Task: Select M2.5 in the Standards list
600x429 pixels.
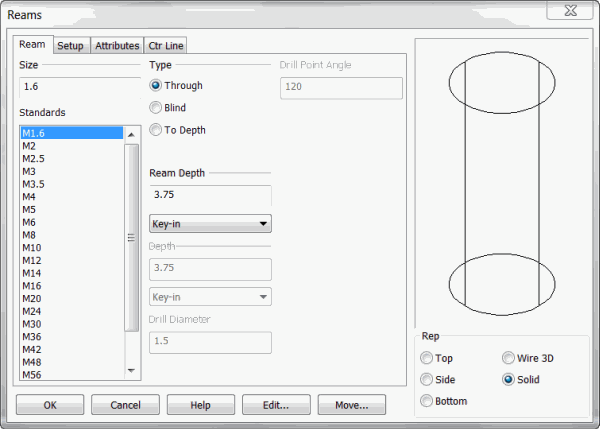Action: (x=72, y=158)
